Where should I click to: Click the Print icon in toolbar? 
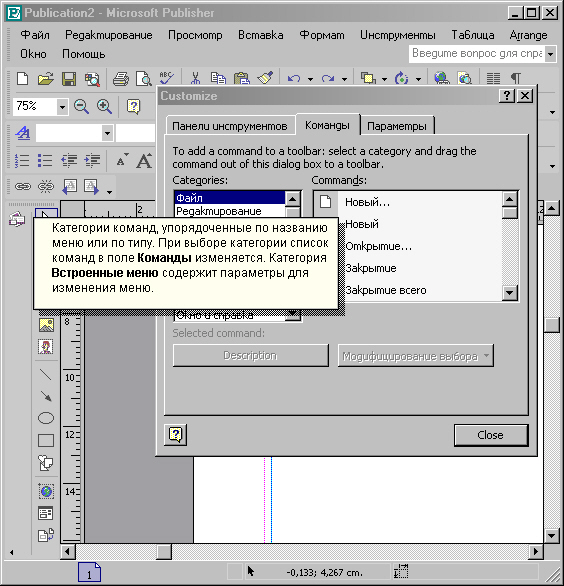(x=121, y=79)
